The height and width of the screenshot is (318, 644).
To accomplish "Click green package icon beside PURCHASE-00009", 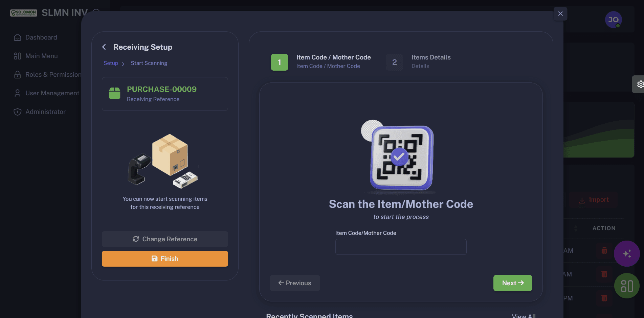I will click(x=114, y=93).
